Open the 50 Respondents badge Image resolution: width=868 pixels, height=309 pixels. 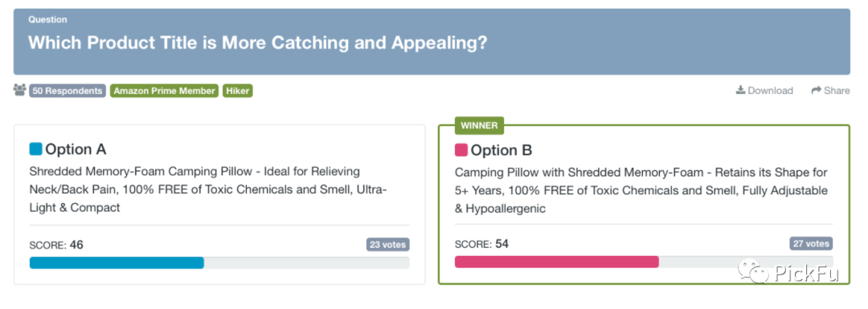68,91
